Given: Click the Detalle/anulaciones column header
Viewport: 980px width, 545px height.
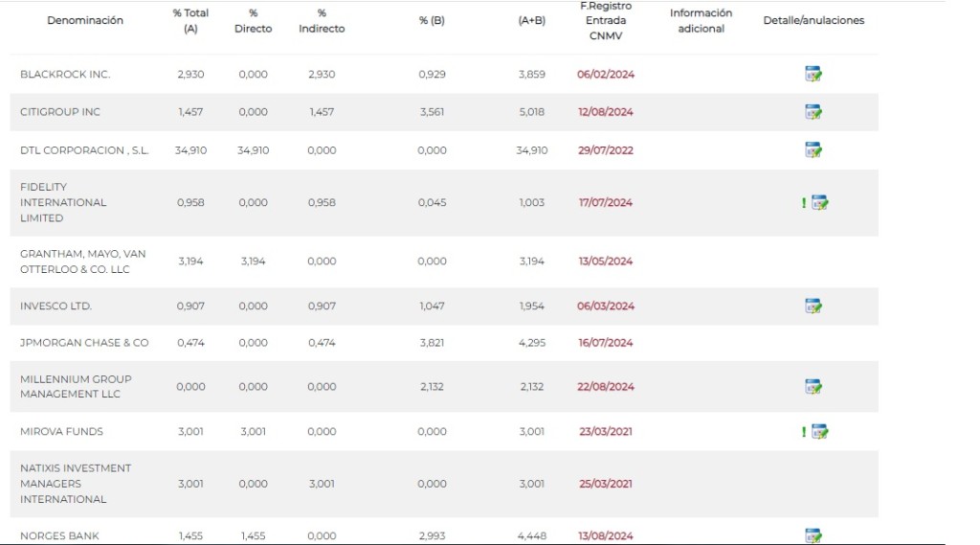Looking at the screenshot, I should pos(813,20).
